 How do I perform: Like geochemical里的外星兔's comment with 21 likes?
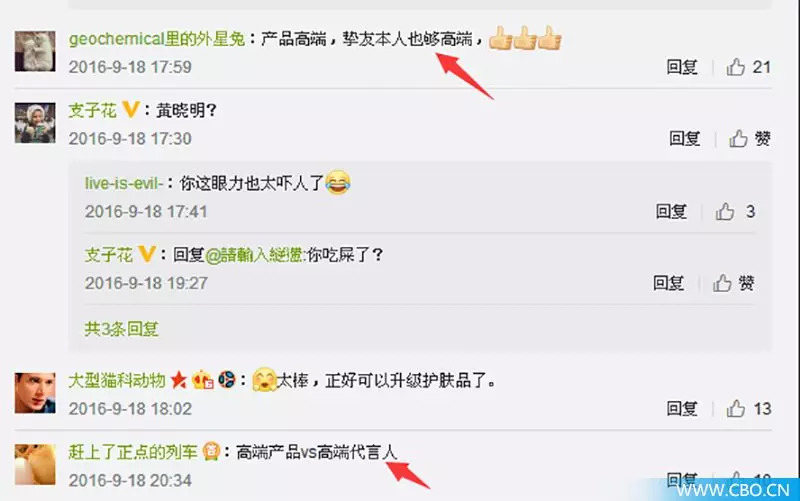[736, 67]
